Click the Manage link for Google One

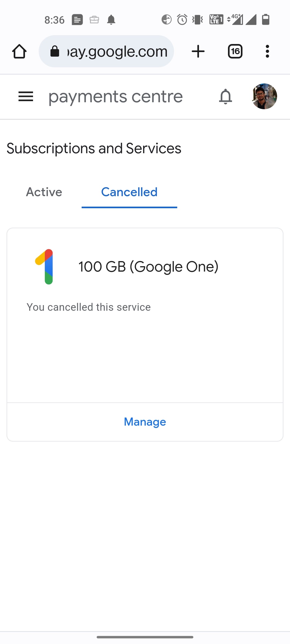point(145,422)
